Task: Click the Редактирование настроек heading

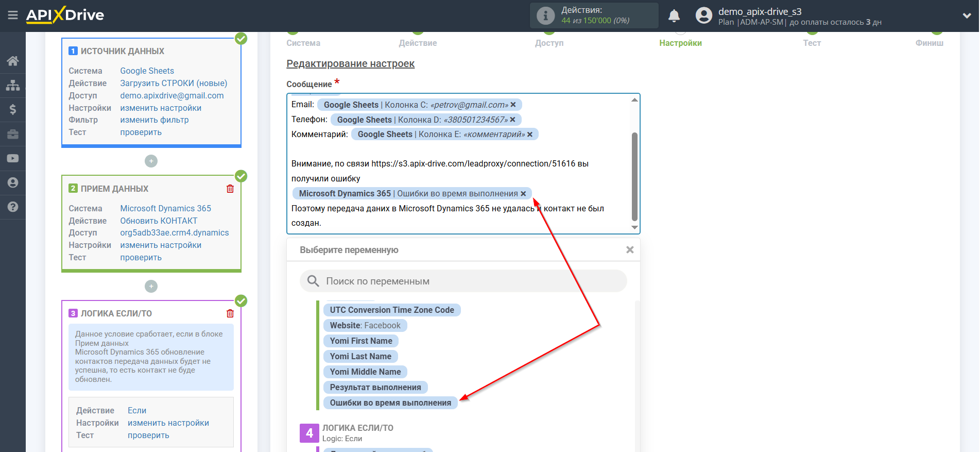Action: [x=350, y=63]
